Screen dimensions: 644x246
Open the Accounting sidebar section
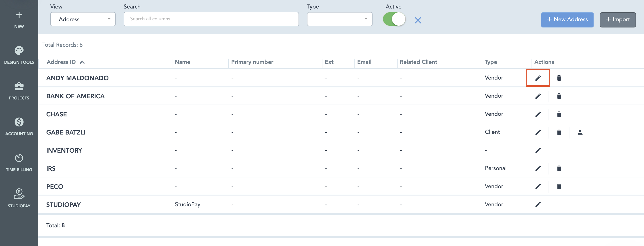[x=19, y=127]
